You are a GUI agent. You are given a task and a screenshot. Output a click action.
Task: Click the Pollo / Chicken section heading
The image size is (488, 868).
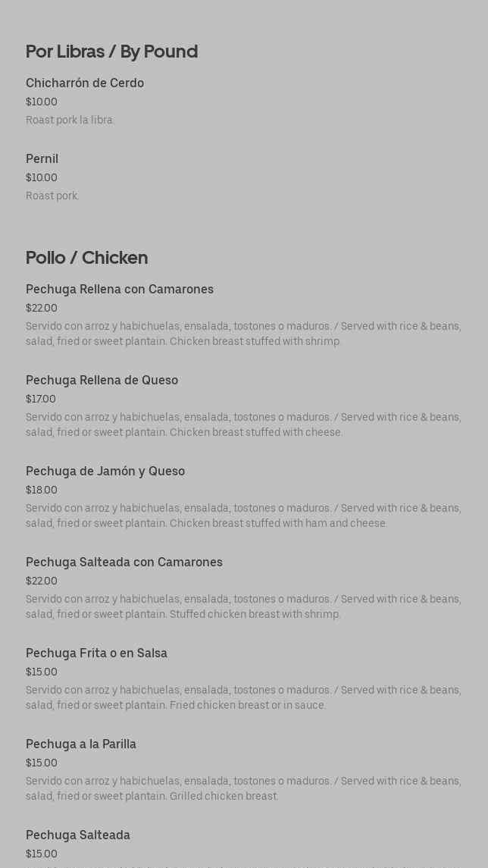point(87,258)
